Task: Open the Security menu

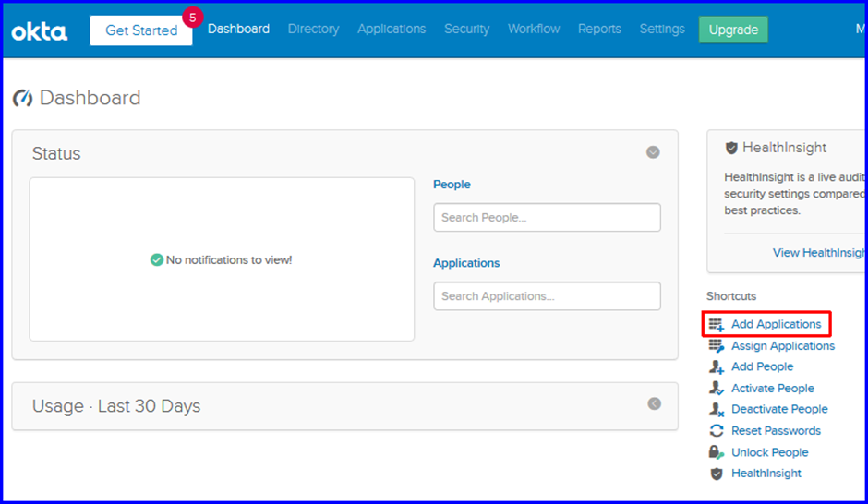Action: (x=466, y=29)
